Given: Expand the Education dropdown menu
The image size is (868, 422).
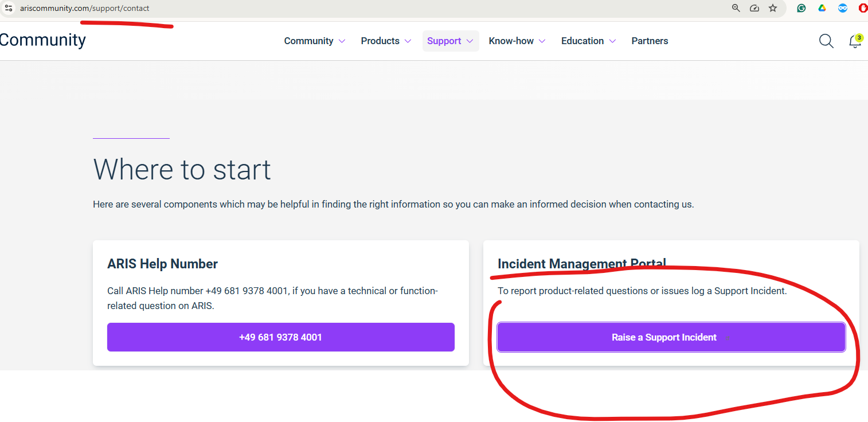Looking at the screenshot, I should (588, 41).
